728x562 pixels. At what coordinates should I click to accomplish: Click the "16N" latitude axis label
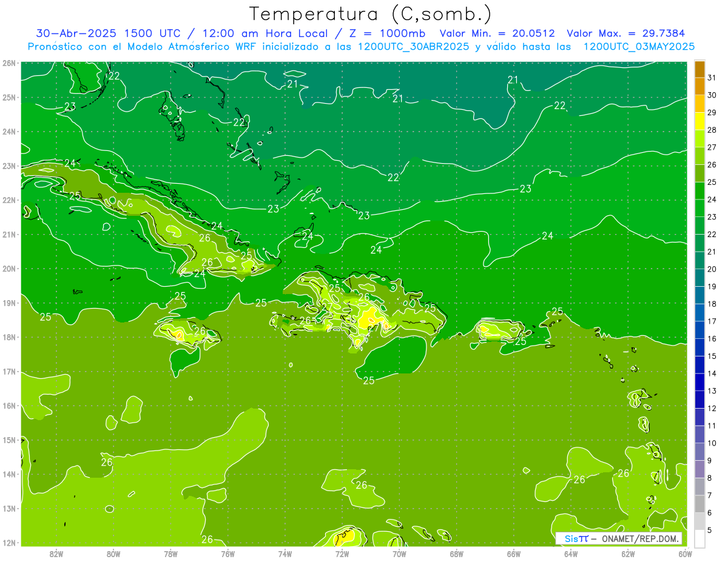9,406
